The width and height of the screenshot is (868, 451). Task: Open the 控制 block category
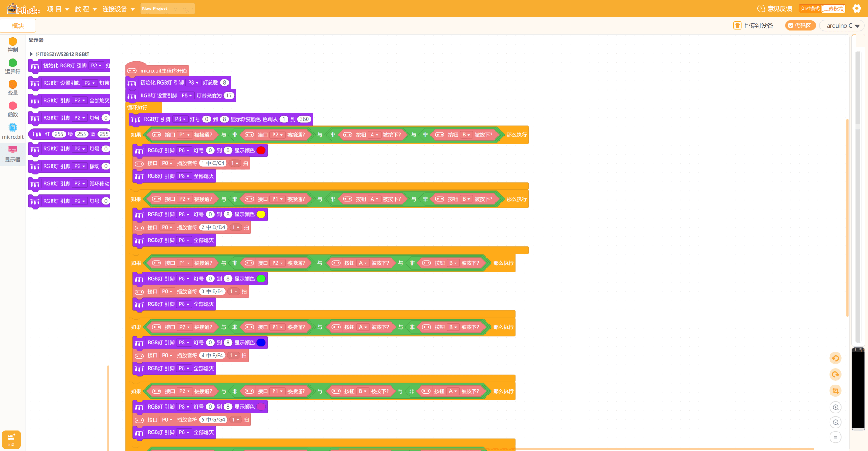pyautogui.click(x=13, y=45)
